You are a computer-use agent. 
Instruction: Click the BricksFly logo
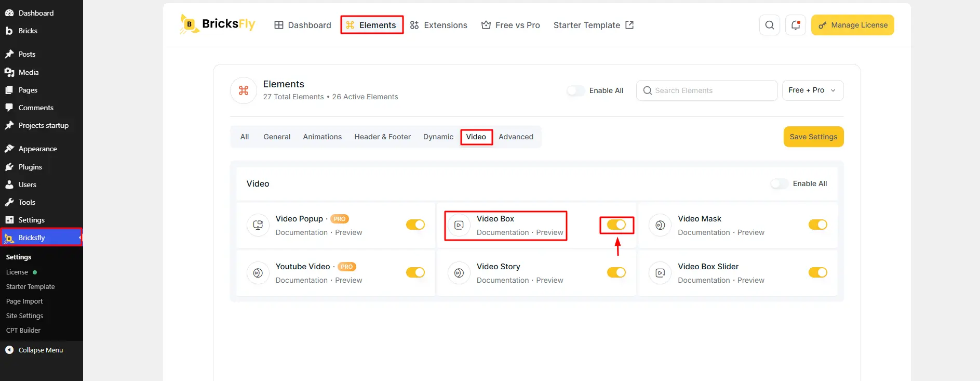[218, 24]
